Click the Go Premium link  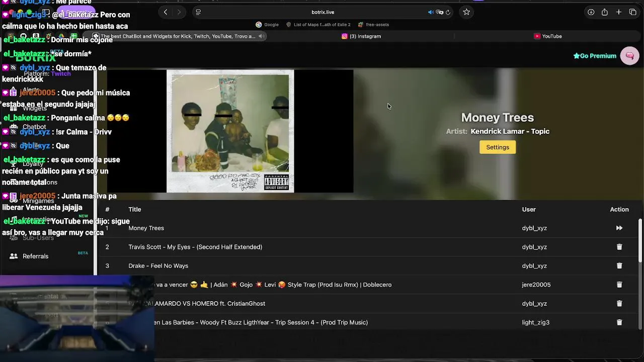pos(595,56)
